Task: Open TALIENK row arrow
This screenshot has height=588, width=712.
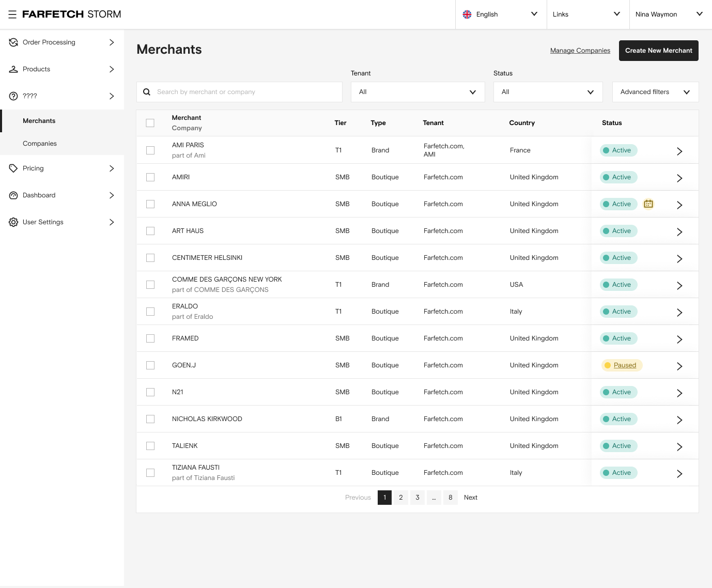Action: (x=679, y=447)
